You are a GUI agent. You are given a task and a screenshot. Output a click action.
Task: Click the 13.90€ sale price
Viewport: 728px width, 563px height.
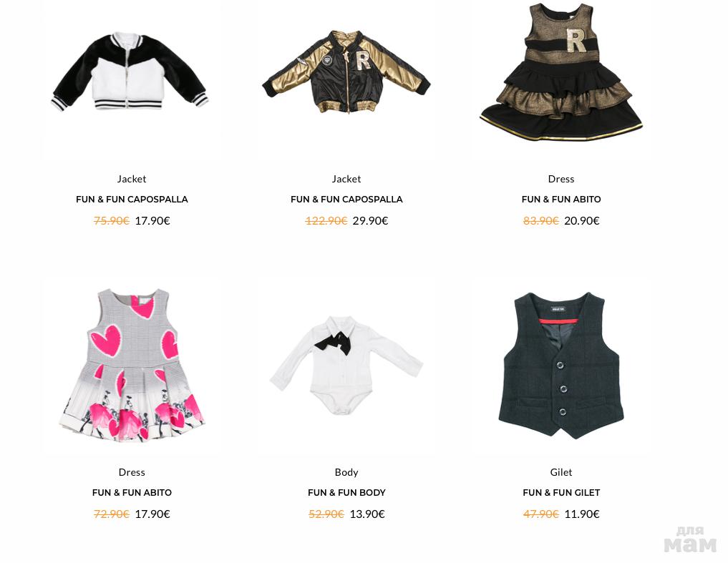click(367, 514)
